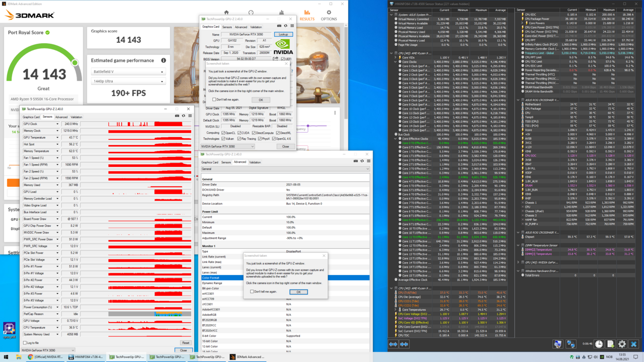644x362 pixels.
Task: Reset HWiNFO timer with clock icon
Action: pyautogui.click(x=599, y=344)
